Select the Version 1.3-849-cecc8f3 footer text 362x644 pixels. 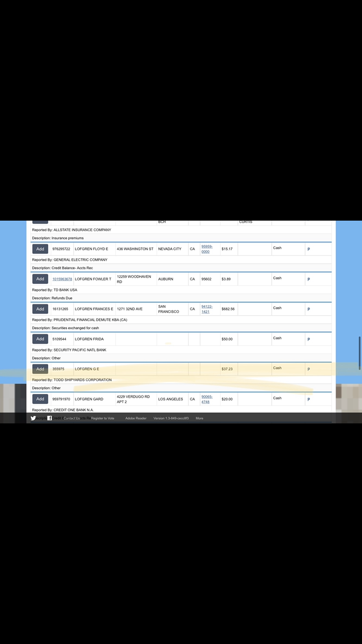(x=171, y=418)
